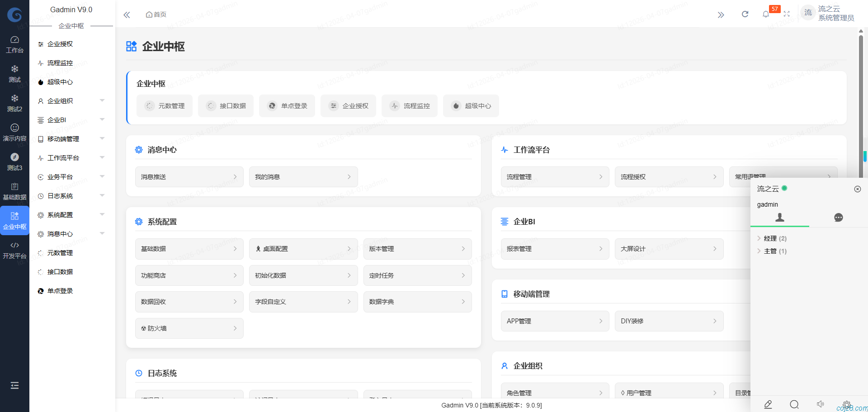Open chat settings via the gear icon
Screen dimensions: 868x412
[x=847, y=404]
